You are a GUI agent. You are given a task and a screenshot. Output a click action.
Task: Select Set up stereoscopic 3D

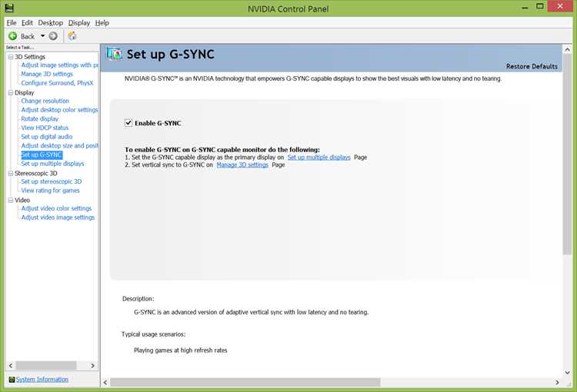coord(51,181)
